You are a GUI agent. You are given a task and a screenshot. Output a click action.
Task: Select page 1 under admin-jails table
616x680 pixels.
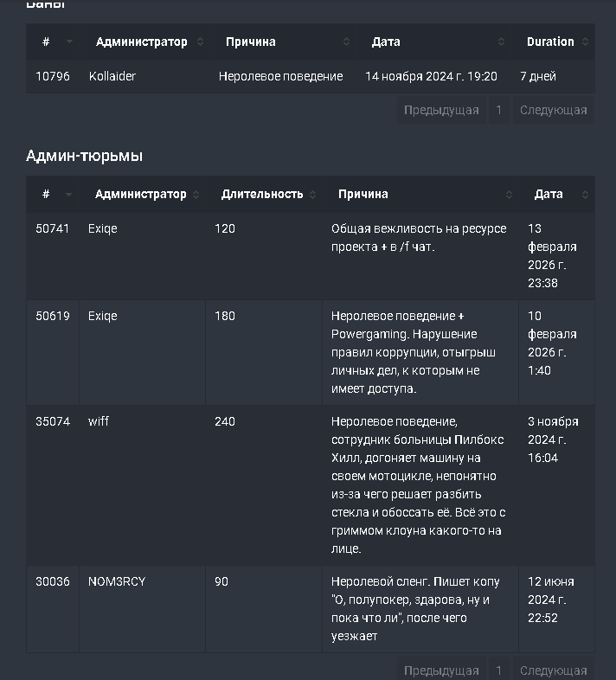499,670
